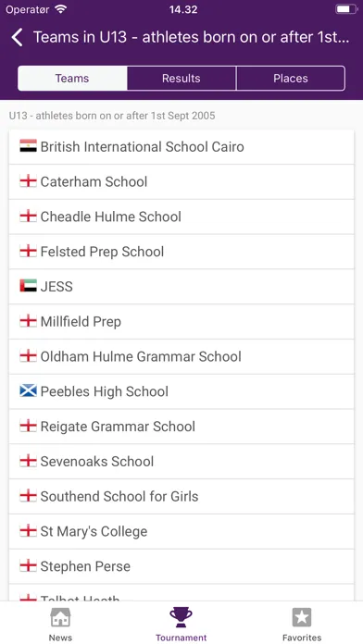Tap the England flag beside Caterham School
Image resolution: width=363 pixels, height=644 pixels.
28,181
